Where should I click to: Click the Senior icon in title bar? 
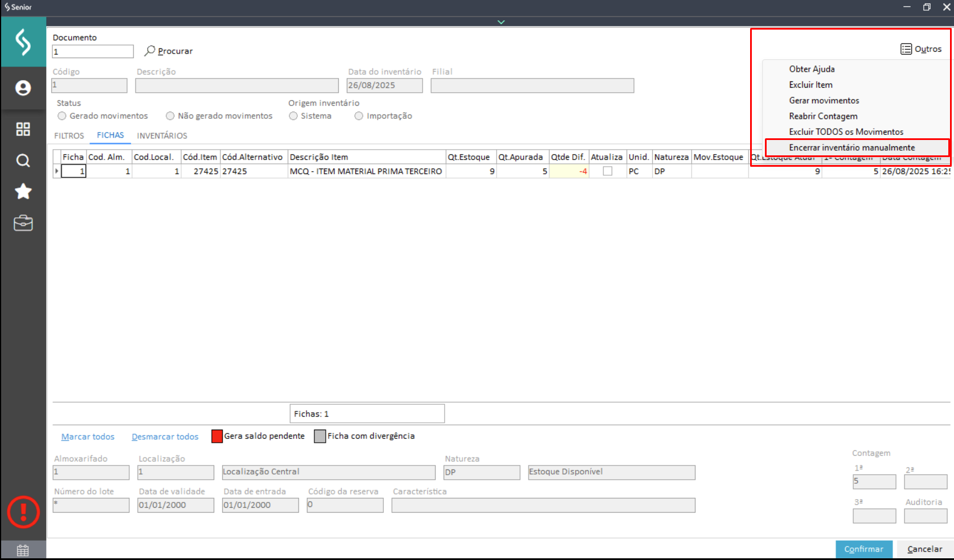(7, 7)
